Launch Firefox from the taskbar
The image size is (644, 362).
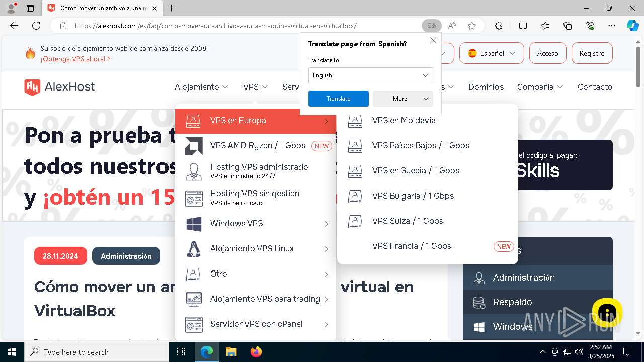(x=256, y=352)
